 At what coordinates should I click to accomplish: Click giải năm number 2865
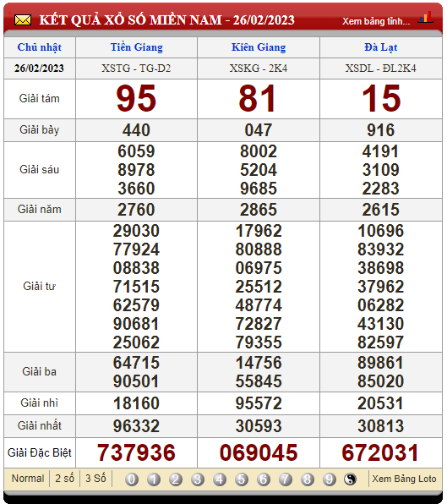point(259,210)
